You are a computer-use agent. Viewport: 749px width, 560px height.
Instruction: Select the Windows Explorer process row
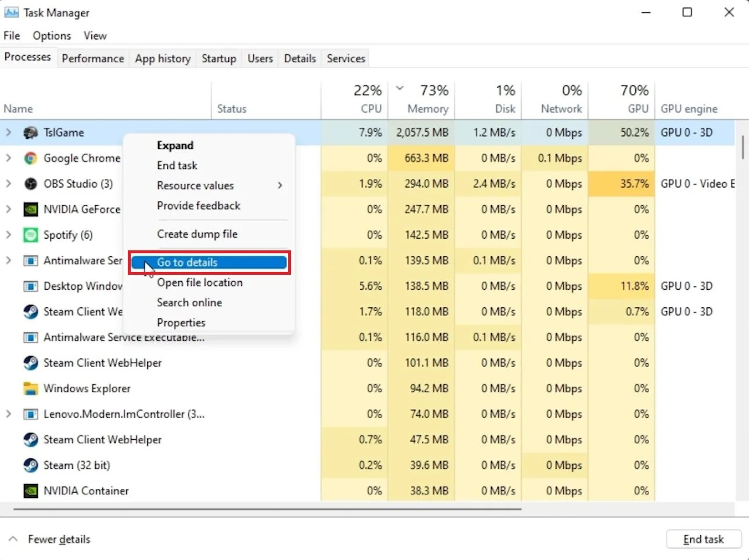367,388
